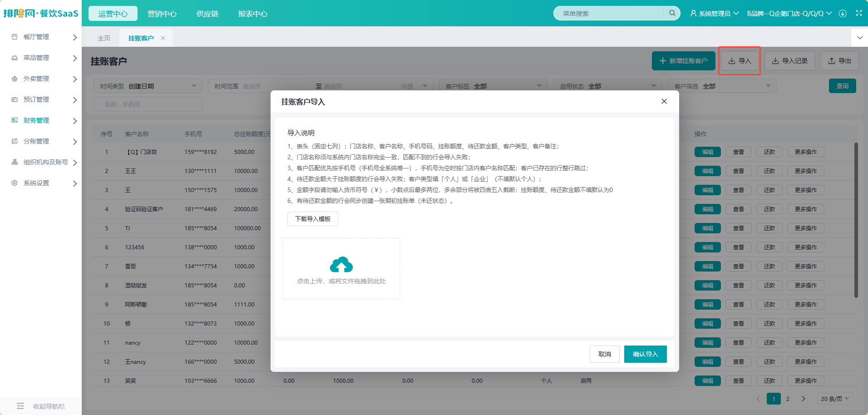The height and width of the screenshot is (415, 868).
Task: Click the table's vertical scrollbar
Action: (856, 220)
